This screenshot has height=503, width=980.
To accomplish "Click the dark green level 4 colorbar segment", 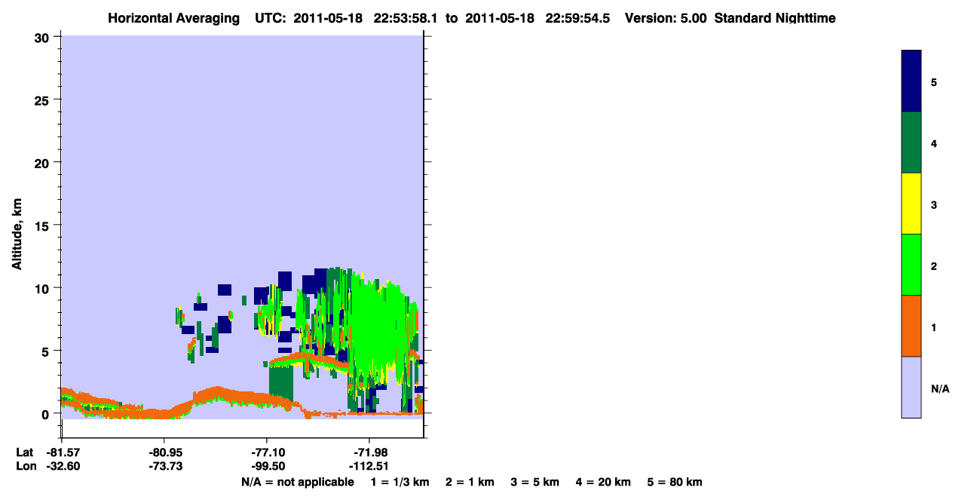I will click(x=911, y=143).
